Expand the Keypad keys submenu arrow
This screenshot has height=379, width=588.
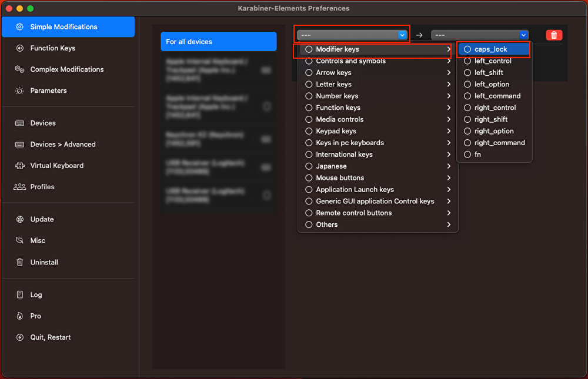coord(449,131)
